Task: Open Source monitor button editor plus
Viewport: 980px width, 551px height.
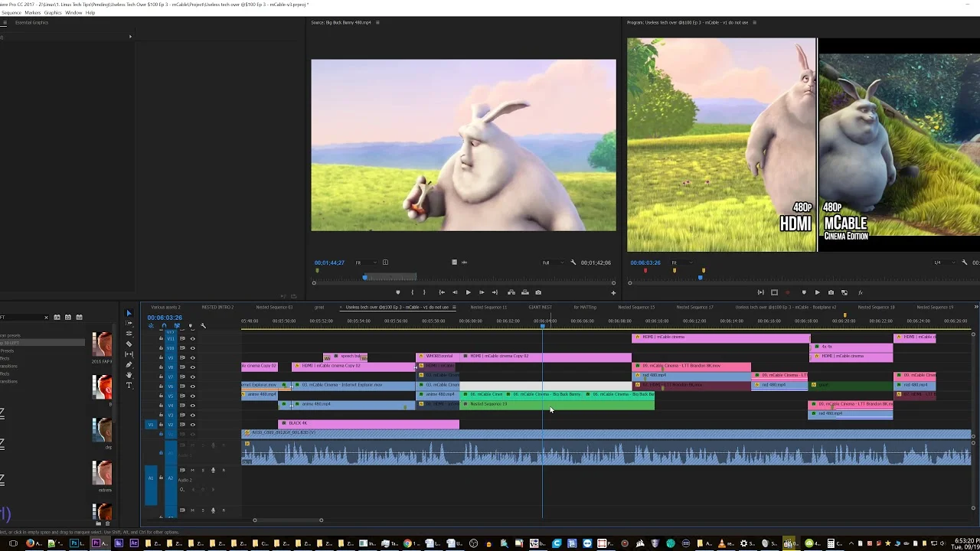Action: (x=613, y=293)
